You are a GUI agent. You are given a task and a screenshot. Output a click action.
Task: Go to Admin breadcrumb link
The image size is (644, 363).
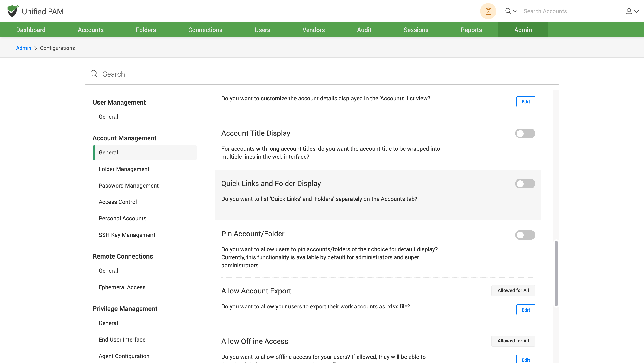(x=23, y=48)
